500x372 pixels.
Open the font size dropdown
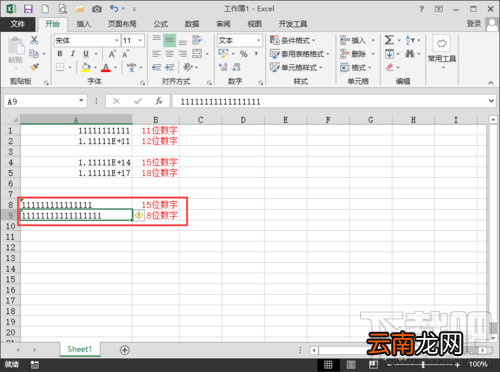(x=140, y=40)
